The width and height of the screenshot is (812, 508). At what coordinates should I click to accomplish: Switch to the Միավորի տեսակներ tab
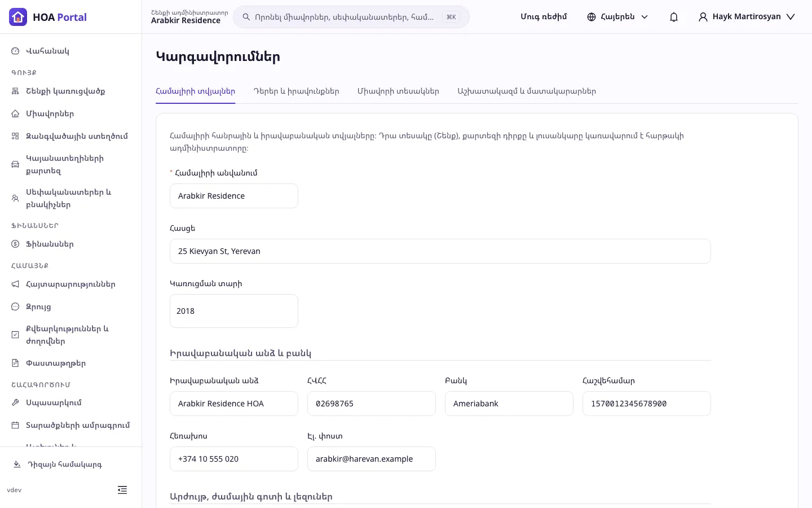tap(398, 91)
